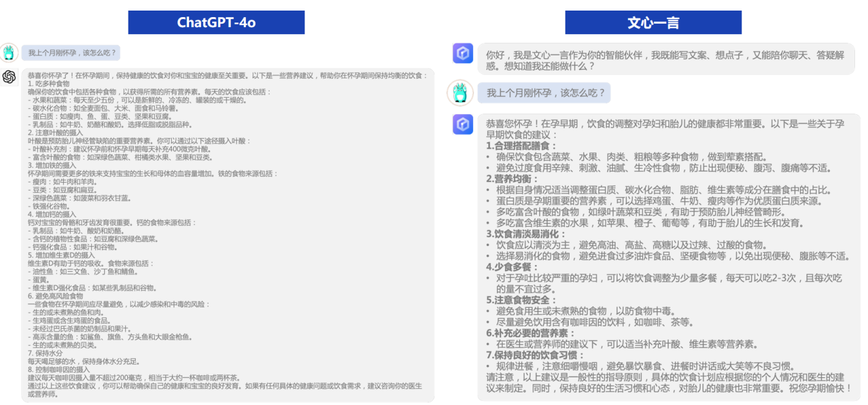Click the heading '6. 避免高风险食物'
The width and height of the screenshot is (868, 405).
[55, 296]
